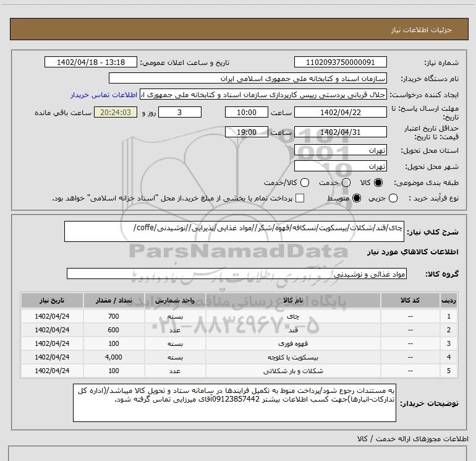This screenshot has width=476, height=461.
Task: Click announcement date field 1402/04/18 - 13:18
Action: 91,62
